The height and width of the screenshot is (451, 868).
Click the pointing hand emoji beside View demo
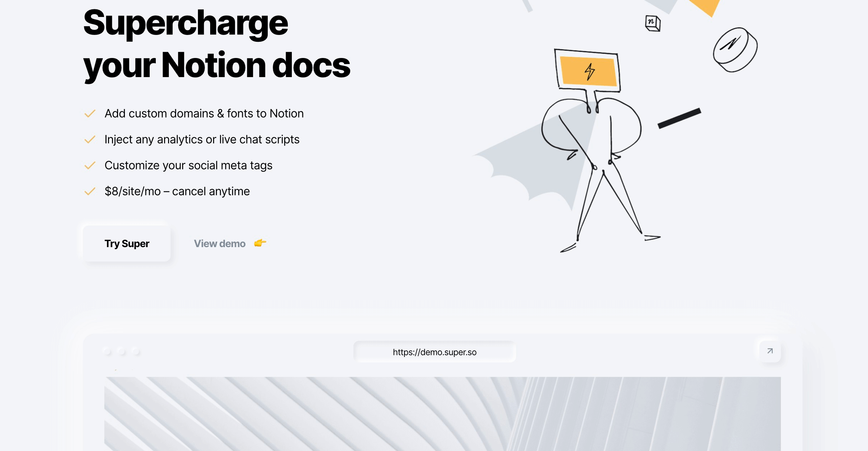pos(260,243)
